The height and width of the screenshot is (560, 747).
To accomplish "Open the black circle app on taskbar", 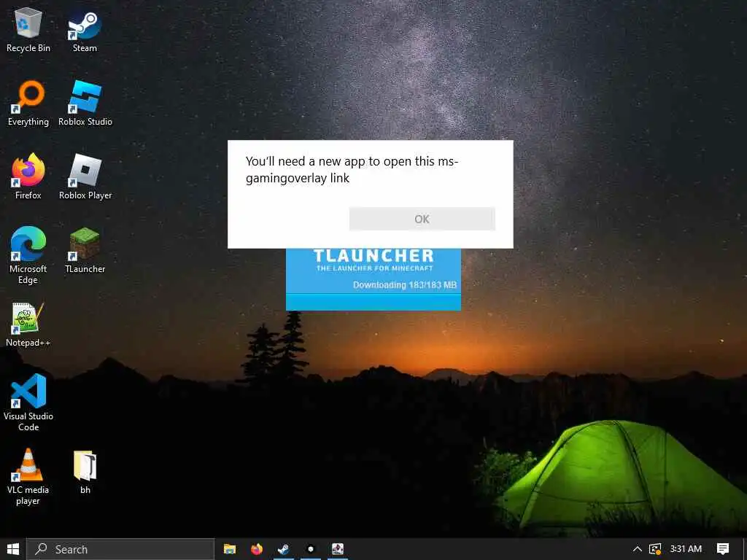I will [x=311, y=549].
